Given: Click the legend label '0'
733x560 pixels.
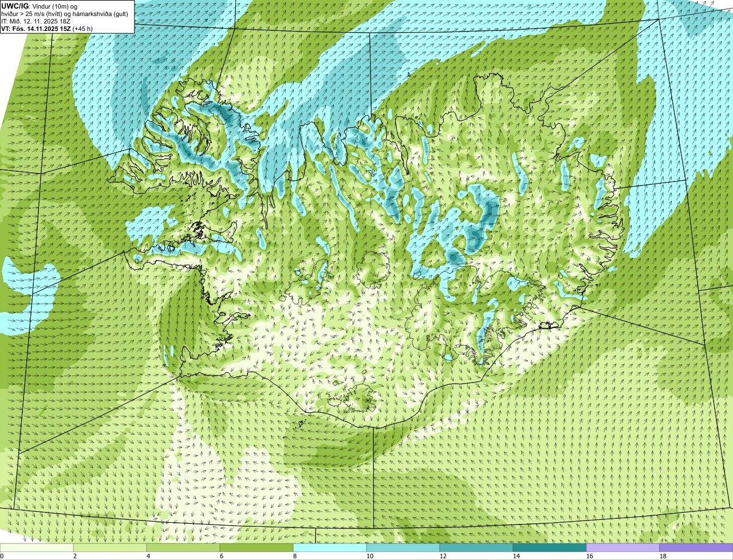Looking at the screenshot, I should [2, 556].
